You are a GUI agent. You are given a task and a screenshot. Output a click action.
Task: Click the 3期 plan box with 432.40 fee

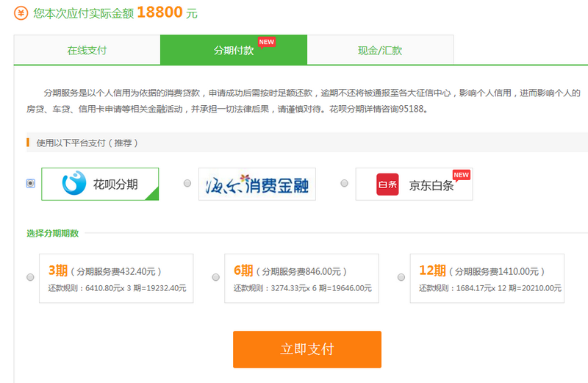click(x=116, y=279)
